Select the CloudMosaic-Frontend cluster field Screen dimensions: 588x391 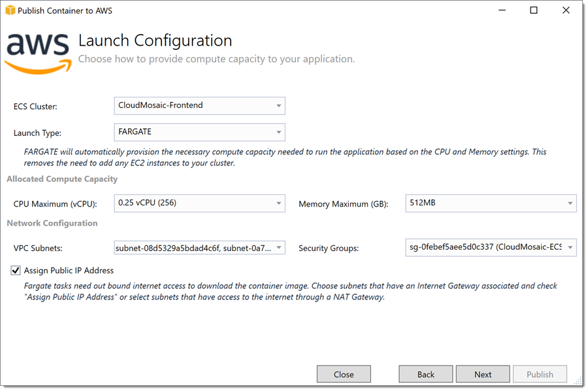click(199, 106)
